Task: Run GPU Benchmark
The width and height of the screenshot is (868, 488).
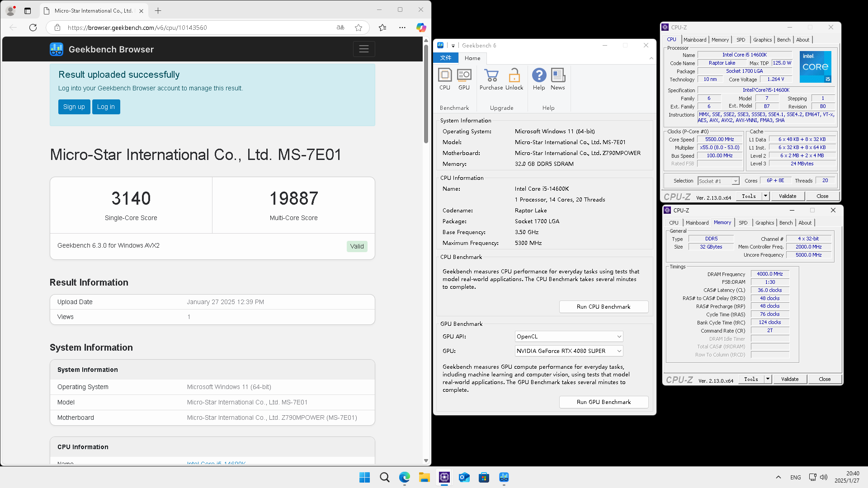Action: [604, 402]
